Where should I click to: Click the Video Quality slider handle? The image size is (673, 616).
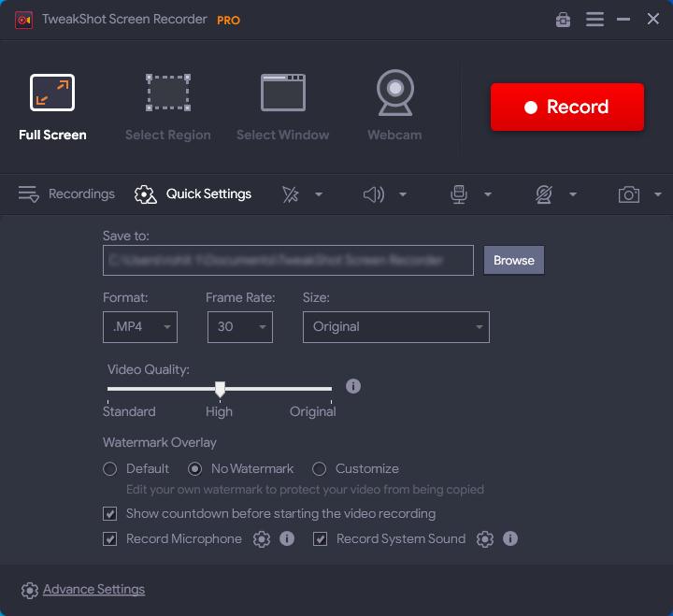220,389
